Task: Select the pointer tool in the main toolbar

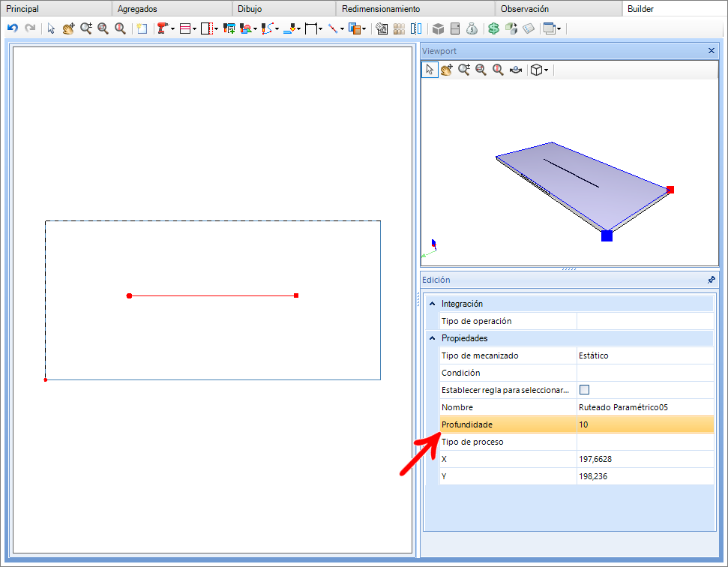Action: coord(52,28)
